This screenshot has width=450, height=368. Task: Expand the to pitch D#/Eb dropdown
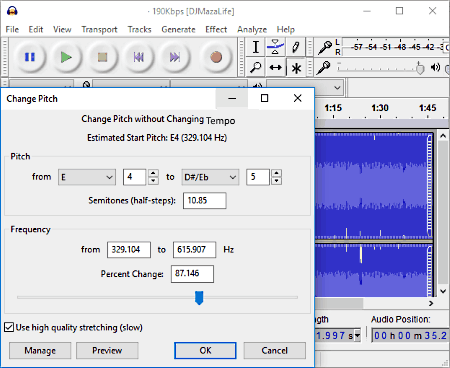click(210, 177)
